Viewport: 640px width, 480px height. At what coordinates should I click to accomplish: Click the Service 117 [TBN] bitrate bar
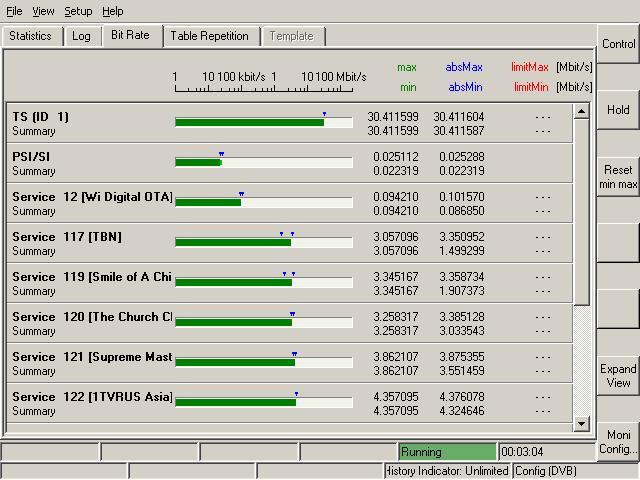(x=263, y=242)
